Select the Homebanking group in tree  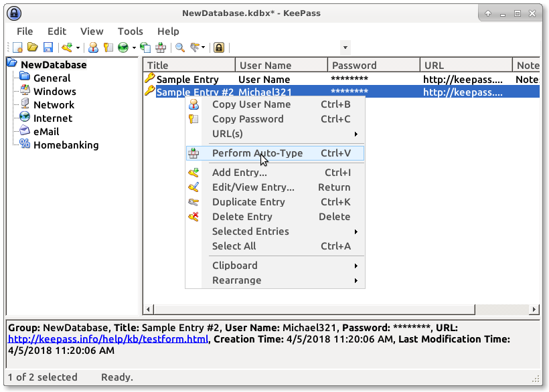[66, 144]
